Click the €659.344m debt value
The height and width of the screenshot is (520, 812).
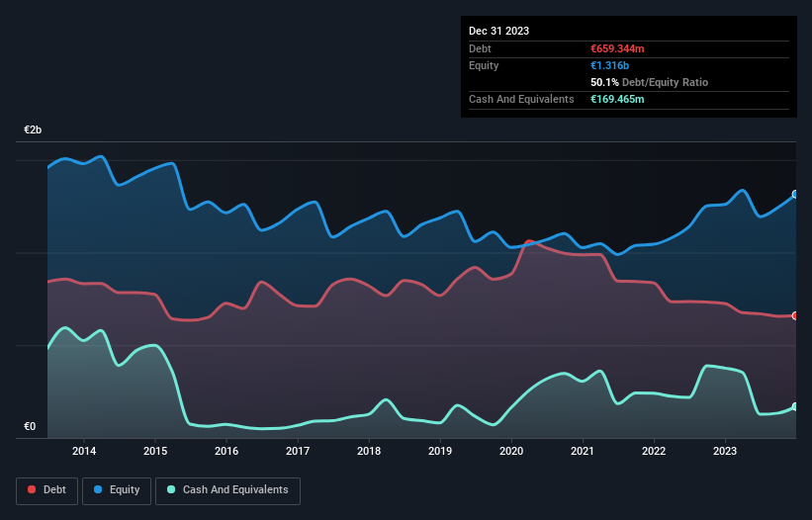click(x=617, y=48)
